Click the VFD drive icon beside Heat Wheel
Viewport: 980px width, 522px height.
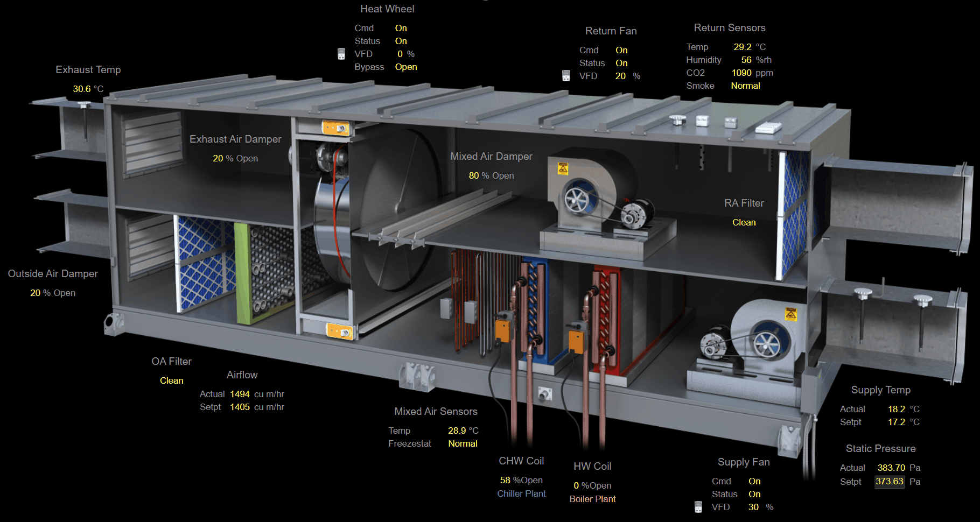tap(341, 54)
